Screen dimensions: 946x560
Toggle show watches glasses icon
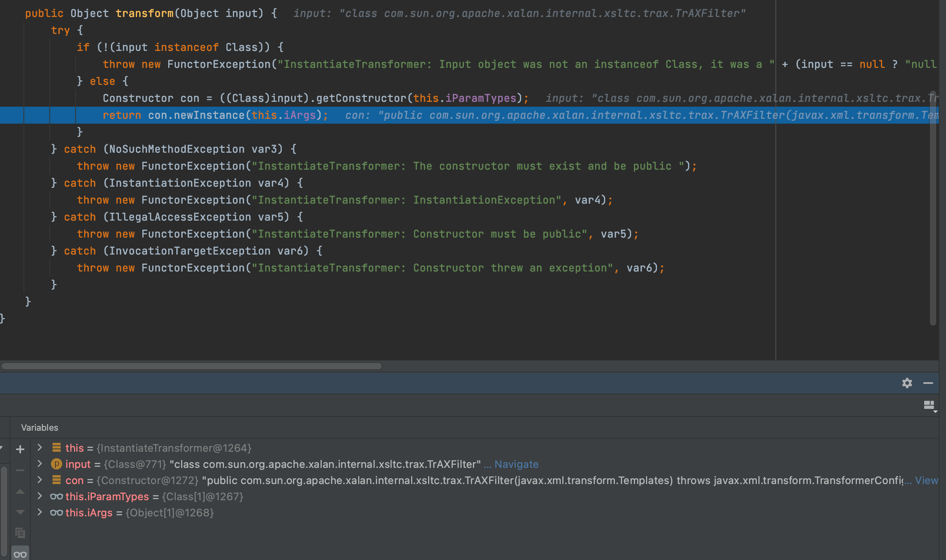(x=20, y=554)
